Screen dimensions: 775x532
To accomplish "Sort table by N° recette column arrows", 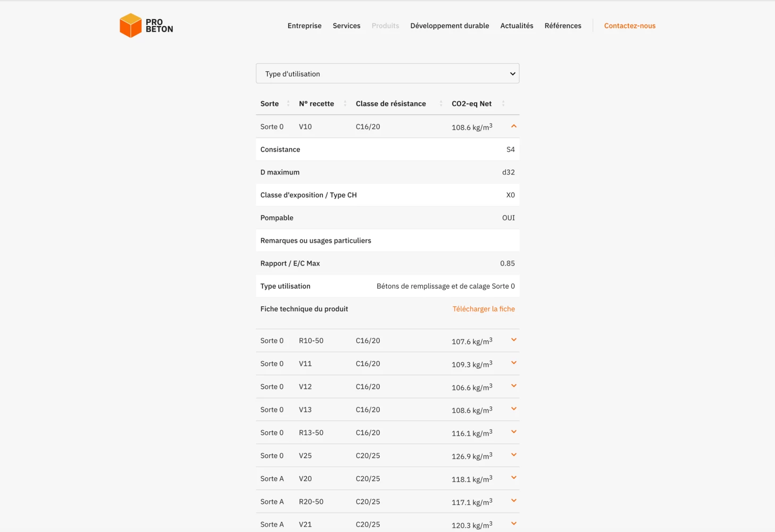I will click(345, 104).
